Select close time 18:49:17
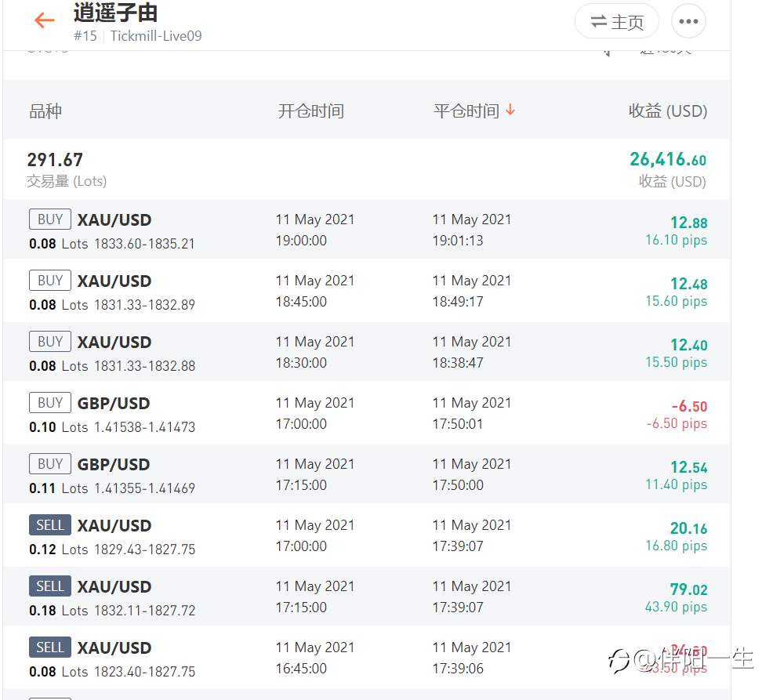762x700 pixels. 458,302
